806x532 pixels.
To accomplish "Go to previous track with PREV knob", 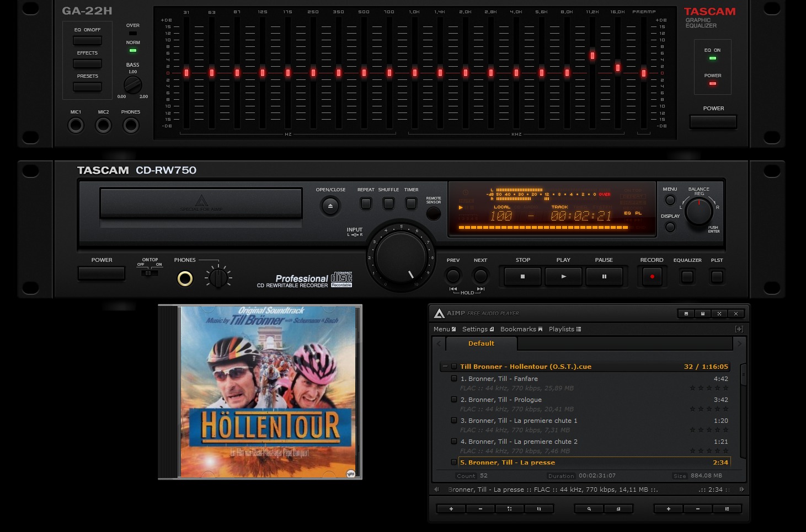I will click(x=453, y=275).
